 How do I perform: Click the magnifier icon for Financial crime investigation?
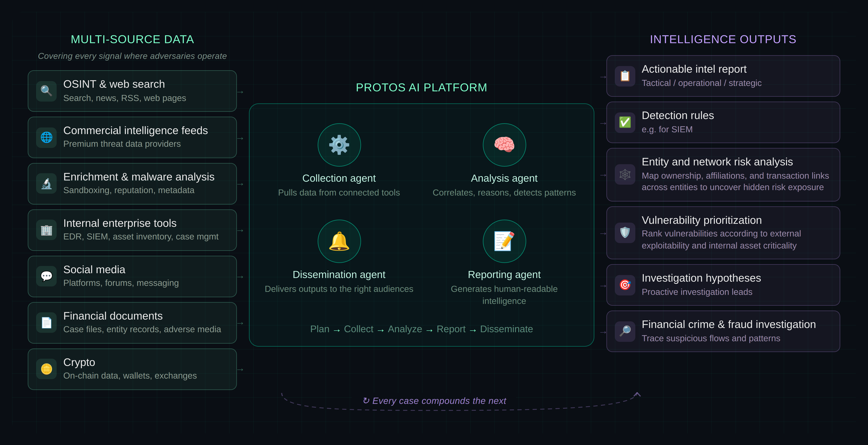click(x=625, y=331)
